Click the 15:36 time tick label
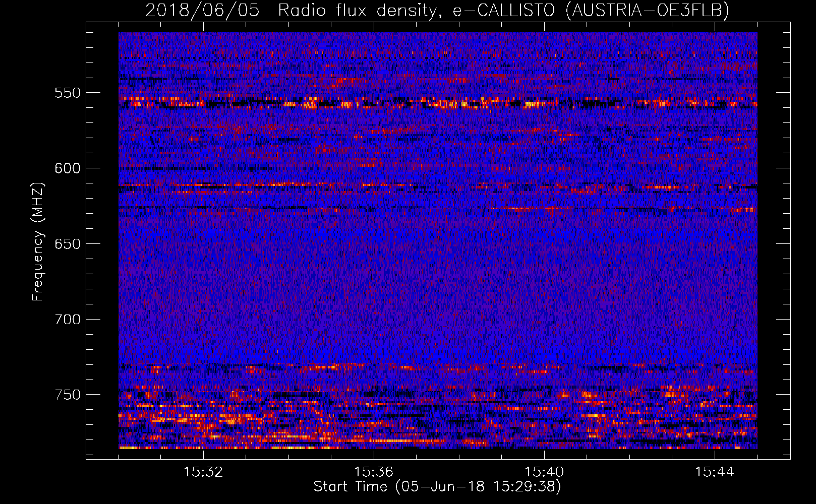The image size is (816, 504). click(374, 472)
